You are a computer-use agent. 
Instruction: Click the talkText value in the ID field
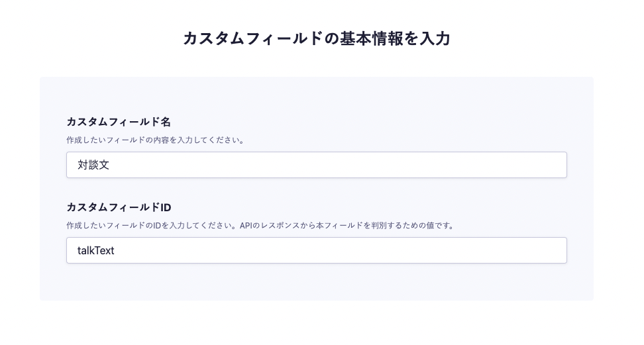tap(96, 250)
